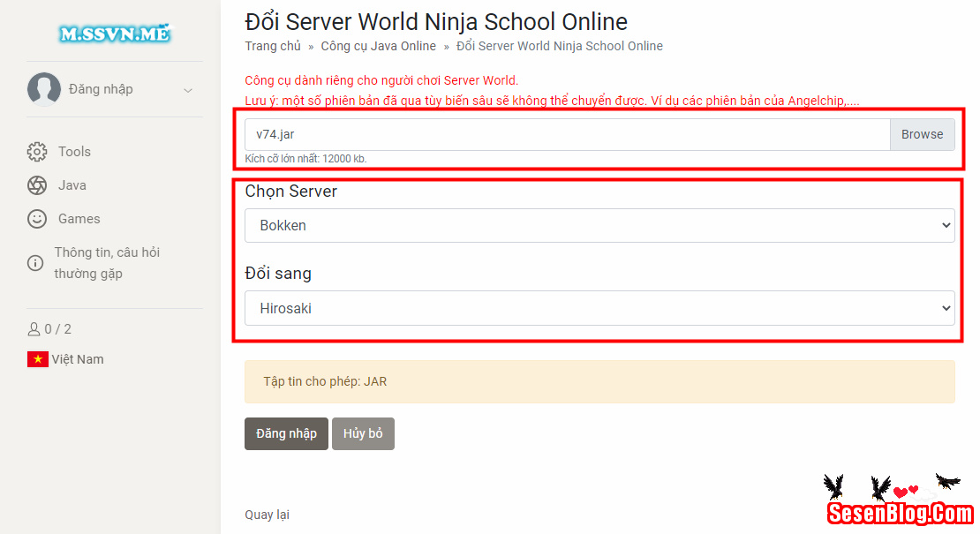Viewport: 980px width, 534px height.
Task: Click the online users person icon
Action: coord(34,329)
